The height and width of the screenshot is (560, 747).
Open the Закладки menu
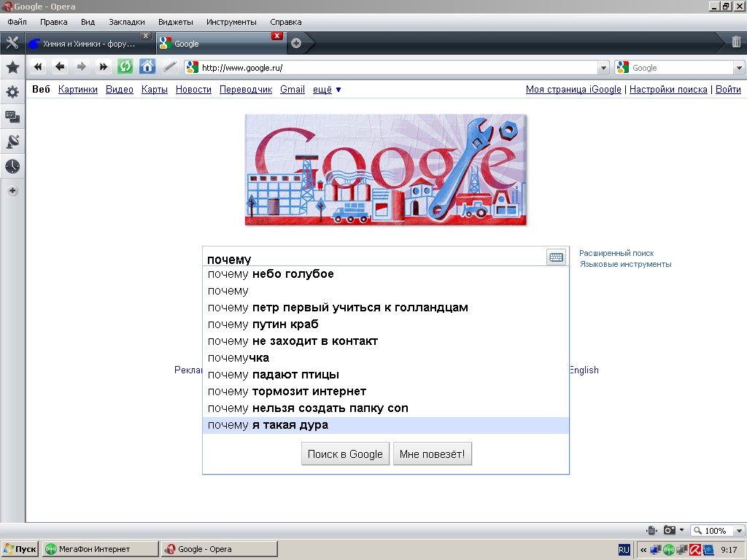click(x=127, y=22)
